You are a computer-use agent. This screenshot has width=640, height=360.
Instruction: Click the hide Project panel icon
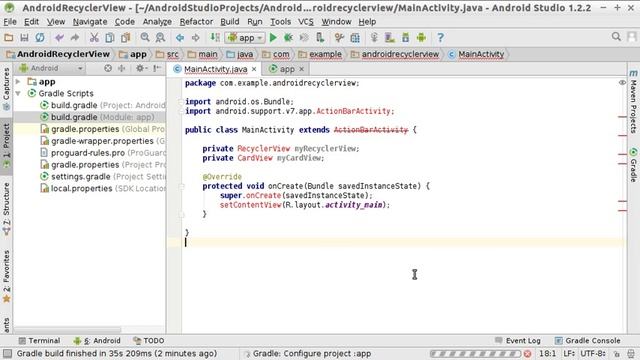(x=157, y=68)
